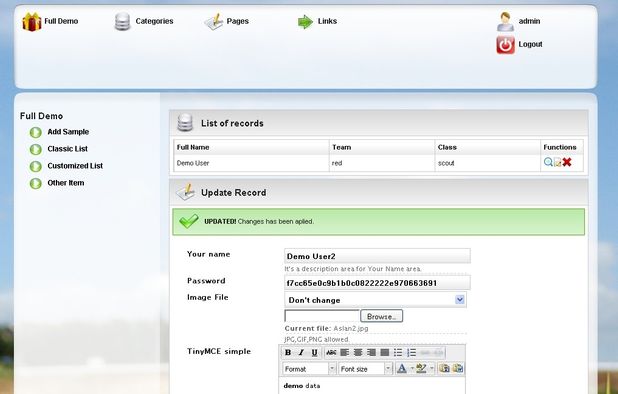The height and width of the screenshot is (394, 618).
Task: Apply the text color A button
Action: 402,369
